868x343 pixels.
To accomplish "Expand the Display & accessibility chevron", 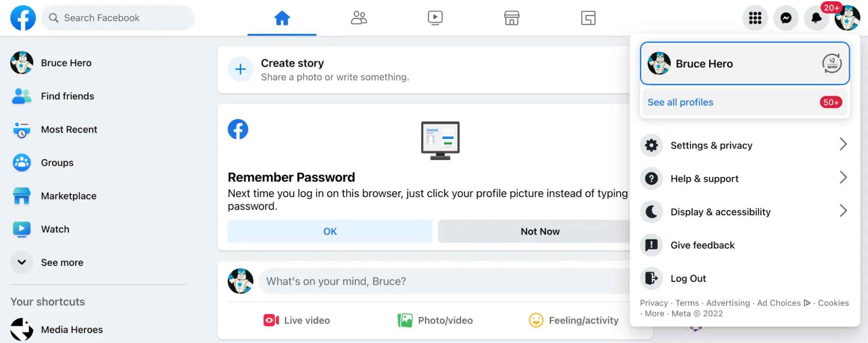I will coord(843,211).
